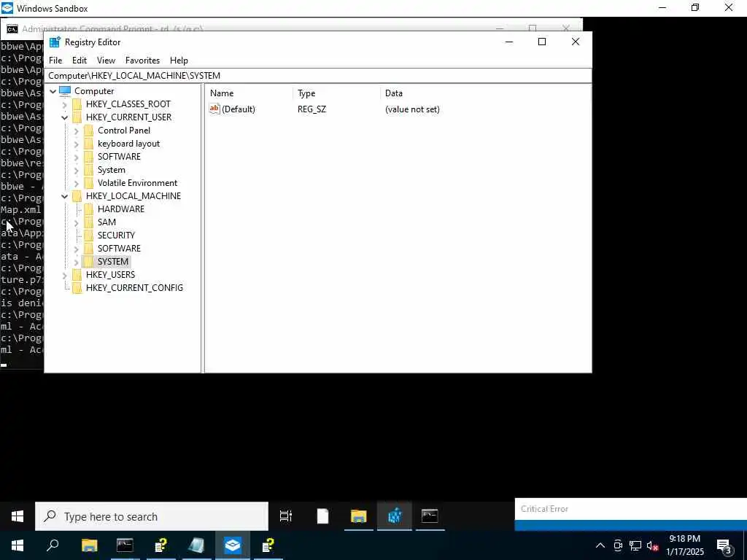Expand the System key under HKEY_CURRENT_USER
This screenshot has height=560, width=747.
click(76, 170)
